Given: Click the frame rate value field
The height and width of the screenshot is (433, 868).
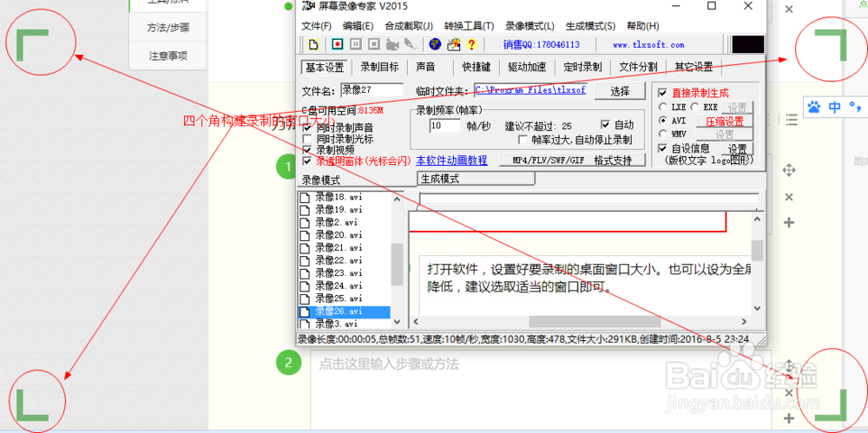Looking at the screenshot, I should (444, 126).
